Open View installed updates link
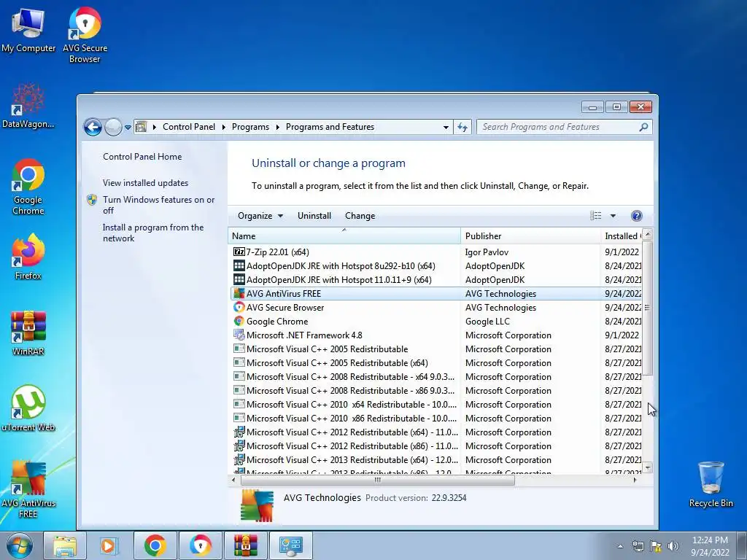The width and height of the screenshot is (747, 560). pyautogui.click(x=145, y=183)
